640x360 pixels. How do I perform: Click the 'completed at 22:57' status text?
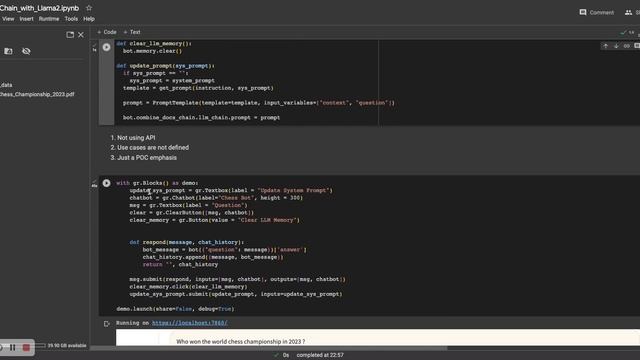click(x=320, y=355)
